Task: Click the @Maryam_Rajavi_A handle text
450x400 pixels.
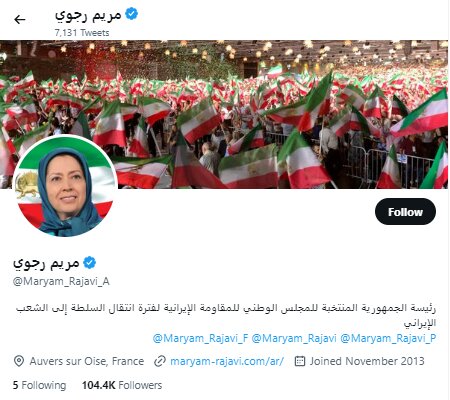Action: 61,282
